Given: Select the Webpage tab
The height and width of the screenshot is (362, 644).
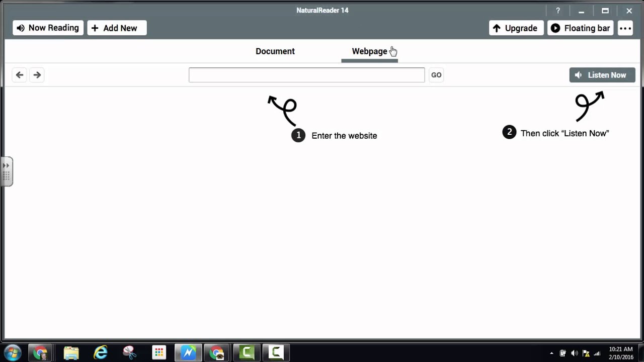Looking at the screenshot, I should coord(369,51).
